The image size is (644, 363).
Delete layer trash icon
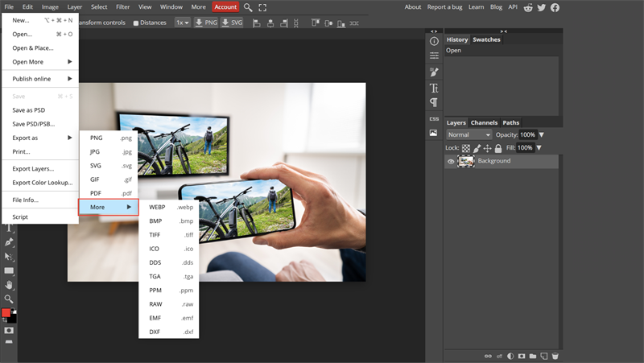point(555,356)
